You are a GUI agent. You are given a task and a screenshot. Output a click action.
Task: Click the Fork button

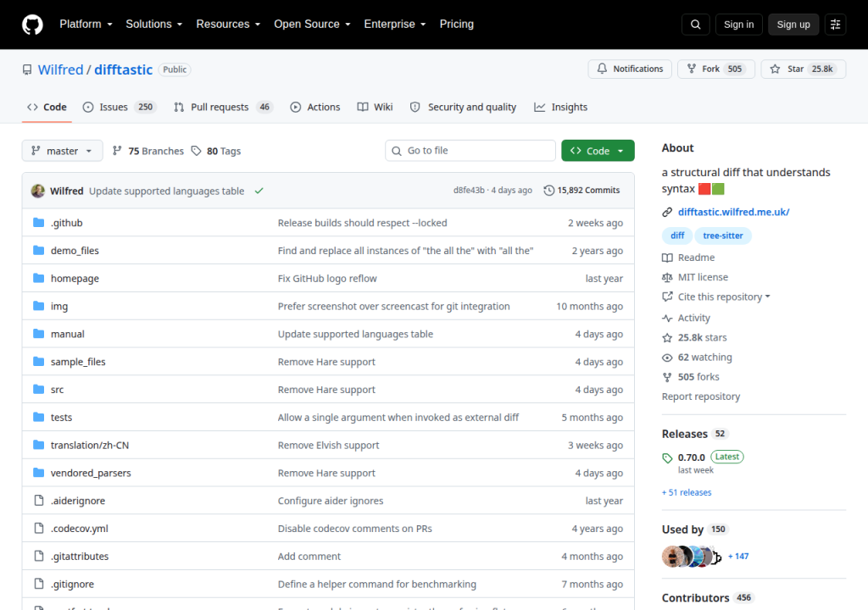click(715, 69)
